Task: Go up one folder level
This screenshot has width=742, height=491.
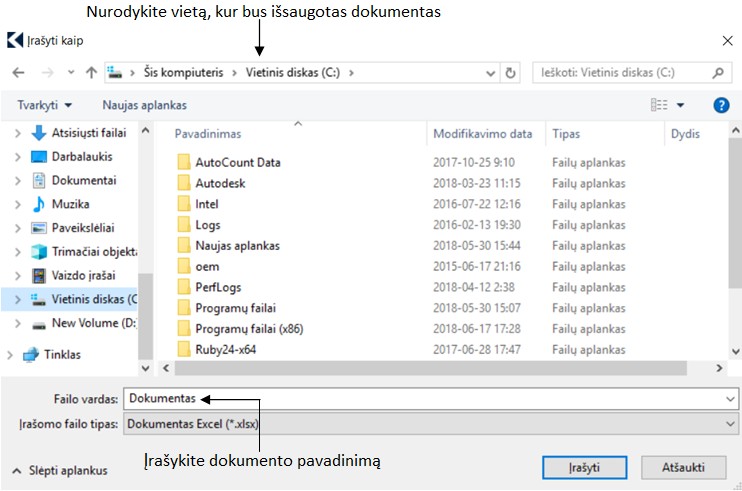Action: click(91, 72)
